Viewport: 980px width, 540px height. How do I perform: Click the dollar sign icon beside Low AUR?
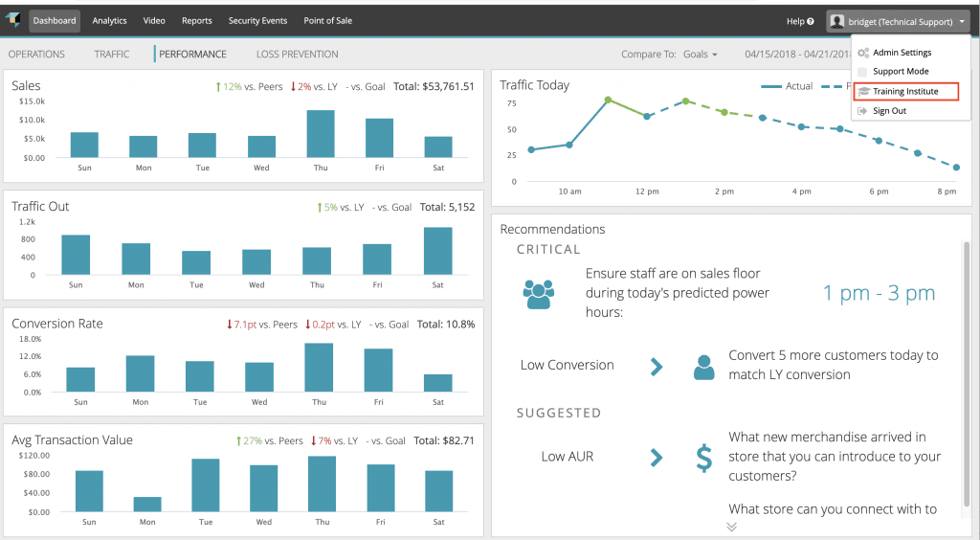tap(704, 458)
